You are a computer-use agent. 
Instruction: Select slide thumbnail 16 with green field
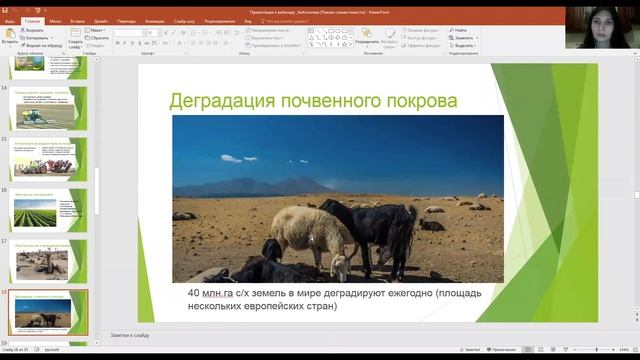(x=48, y=211)
